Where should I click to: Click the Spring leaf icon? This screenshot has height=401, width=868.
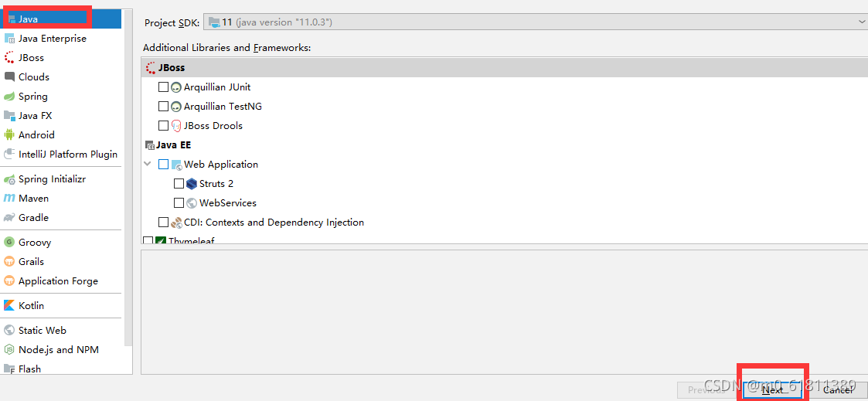(x=9, y=97)
